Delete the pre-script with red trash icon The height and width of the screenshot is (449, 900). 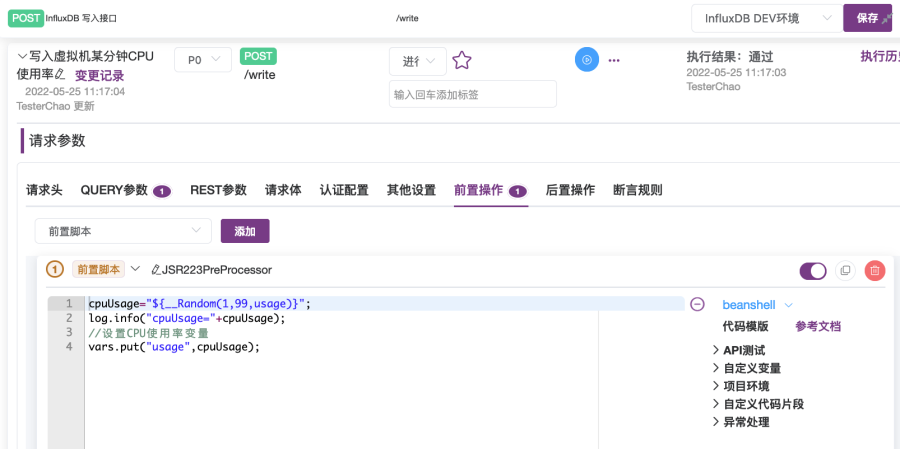pyautogui.click(x=875, y=270)
